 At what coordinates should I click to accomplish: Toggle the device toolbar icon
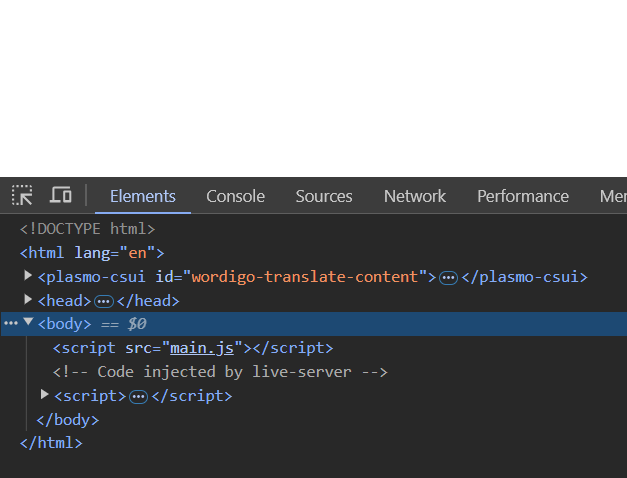click(x=61, y=195)
